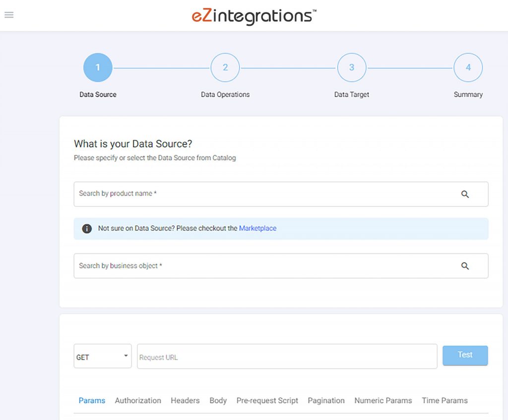The image size is (508, 420).
Task: Click the eZintegrations logo
Action: pyautogui.click(x=254, y=16)
